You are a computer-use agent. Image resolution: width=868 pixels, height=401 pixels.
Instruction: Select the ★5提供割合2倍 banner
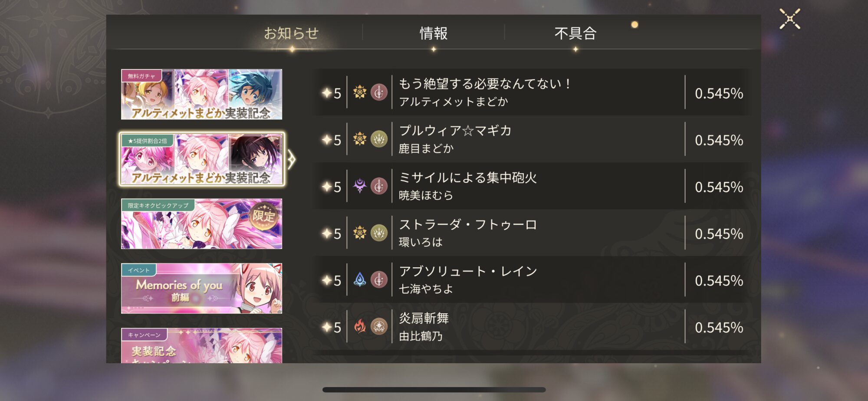(201, 159)
